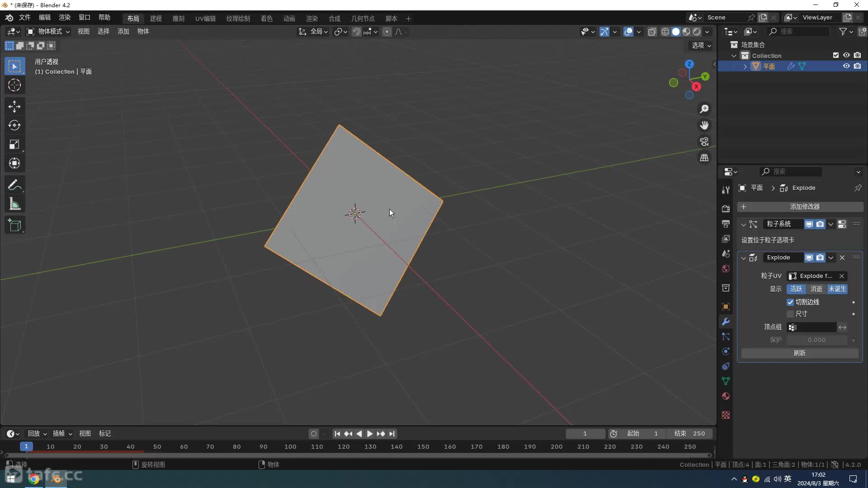Image resolution: width=868 pixels, height=488 pixels.
Task: Toggle viewport visibility eye for 平面 object
Action: (846, 66)
